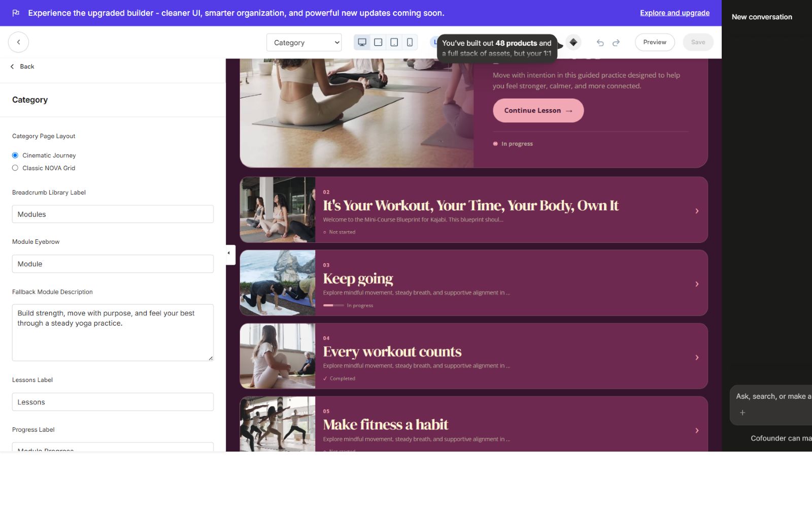Redo the last change

click(616, 43)
